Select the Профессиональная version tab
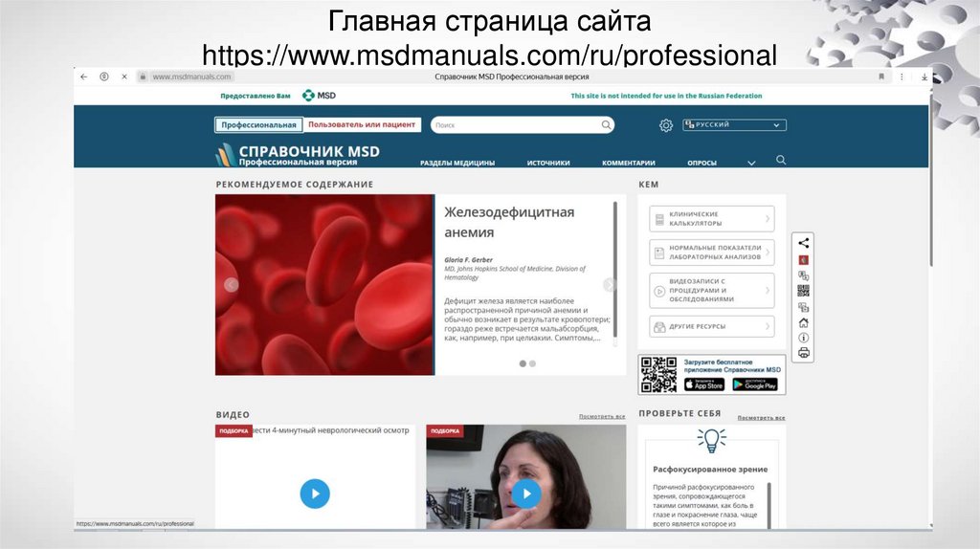 tap(258, 125)
